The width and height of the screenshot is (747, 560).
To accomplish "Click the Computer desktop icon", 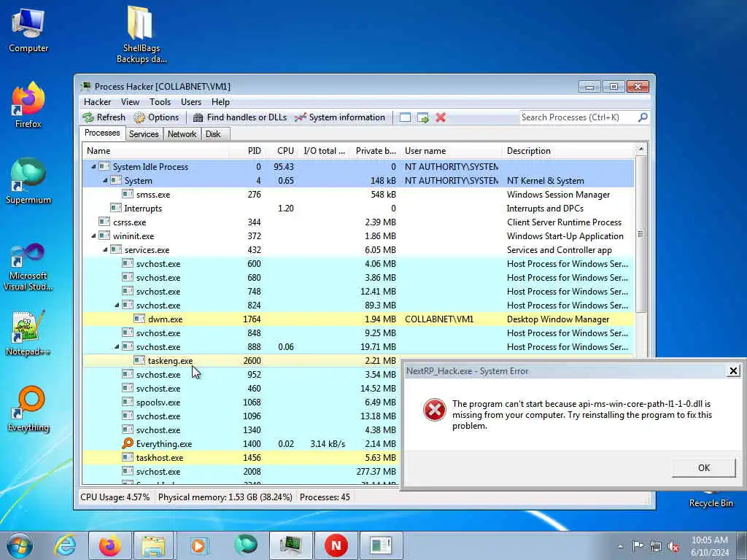I will (x=28, y=31).
